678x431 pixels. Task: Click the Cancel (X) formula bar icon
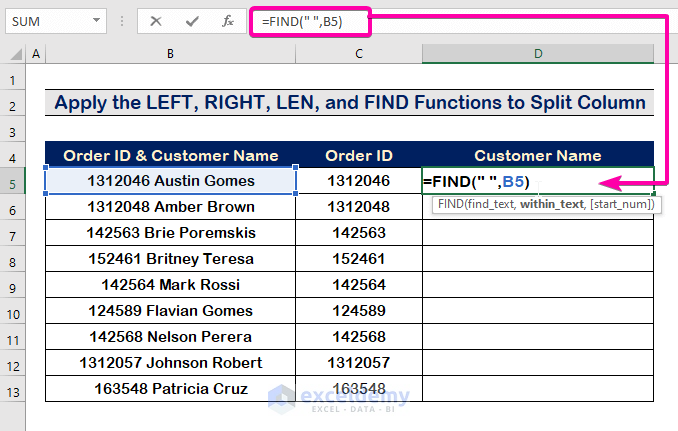[x=157, y=20]
